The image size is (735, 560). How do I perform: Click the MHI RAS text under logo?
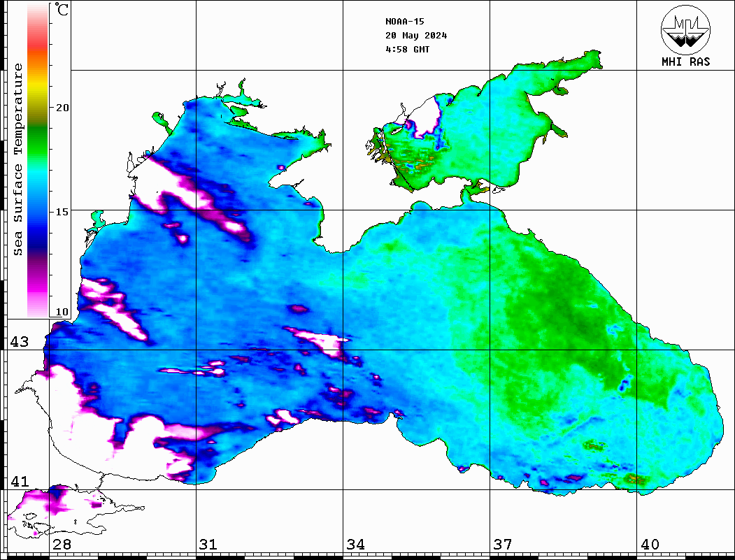[685, 62]
